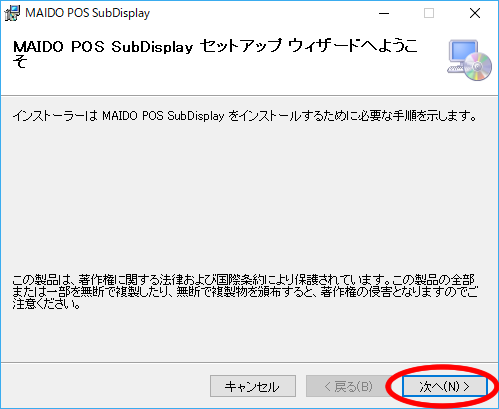
Task: Click the この製品は、著作権 copyright notice paragraph
Action: [x=245, y=292]
